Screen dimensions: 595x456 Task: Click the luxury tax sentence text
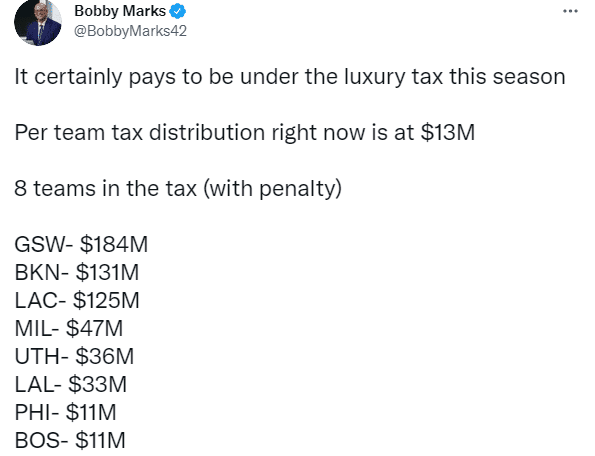(290, 77)
